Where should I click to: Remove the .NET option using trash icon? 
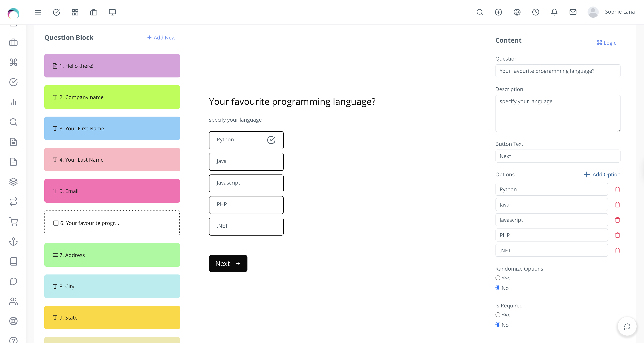(x=617, y=250)
